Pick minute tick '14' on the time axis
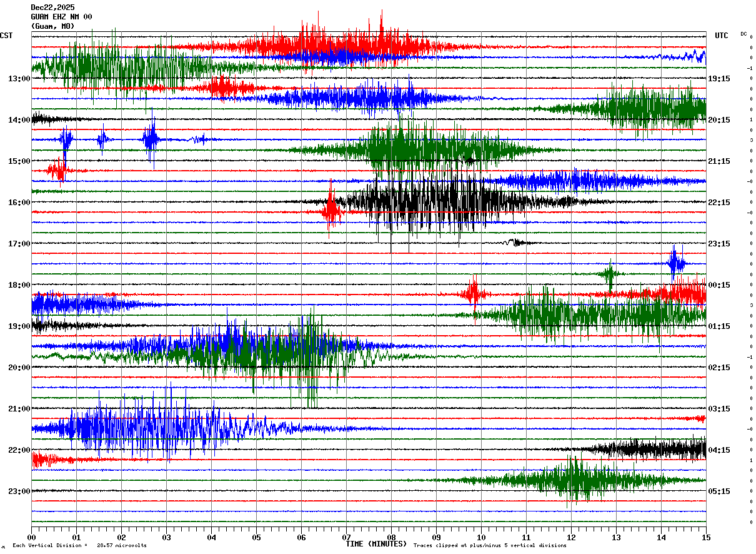This screenshot has height=554, width=756. [662, 538]
